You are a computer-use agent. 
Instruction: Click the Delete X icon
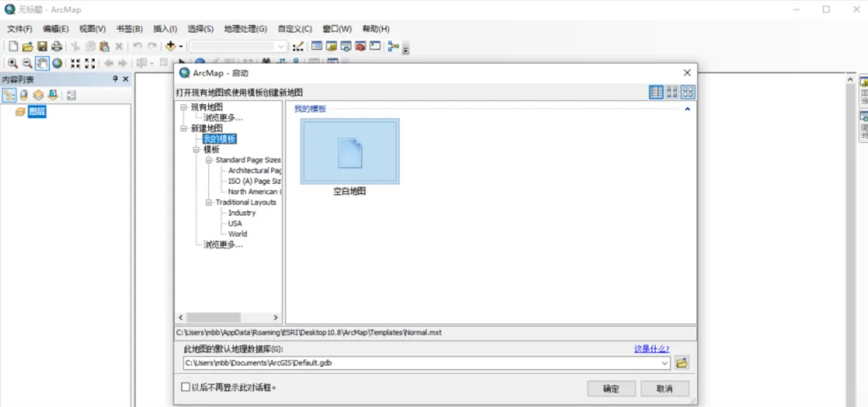pos(118,47)
